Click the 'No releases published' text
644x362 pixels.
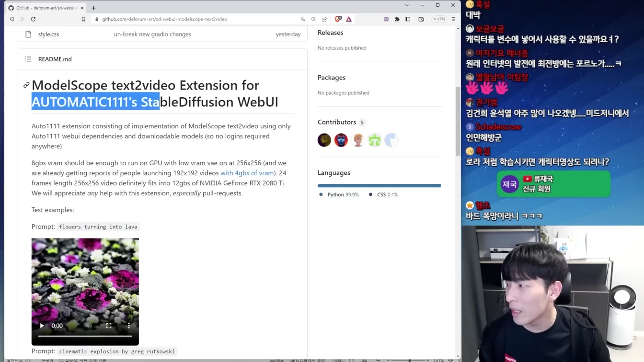pos(342,48)
